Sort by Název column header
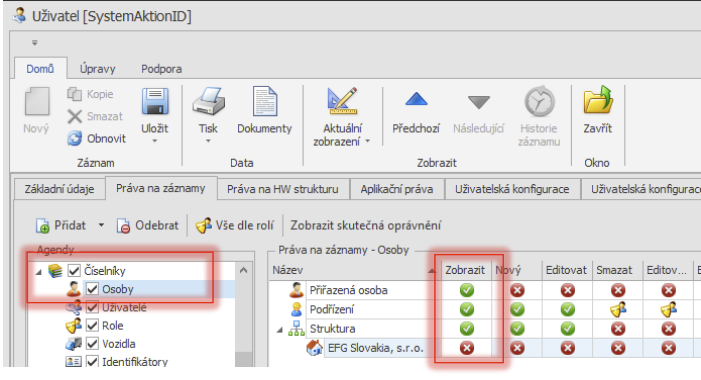Screen dimensions: 701x380 coord(354,270)
